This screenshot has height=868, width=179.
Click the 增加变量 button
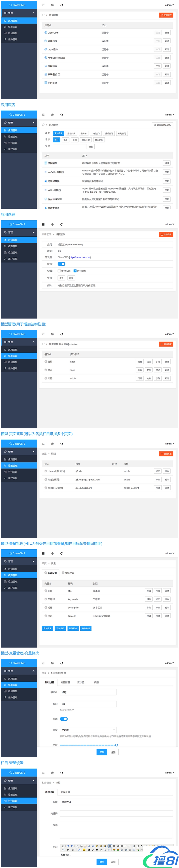tap(47, 628)
